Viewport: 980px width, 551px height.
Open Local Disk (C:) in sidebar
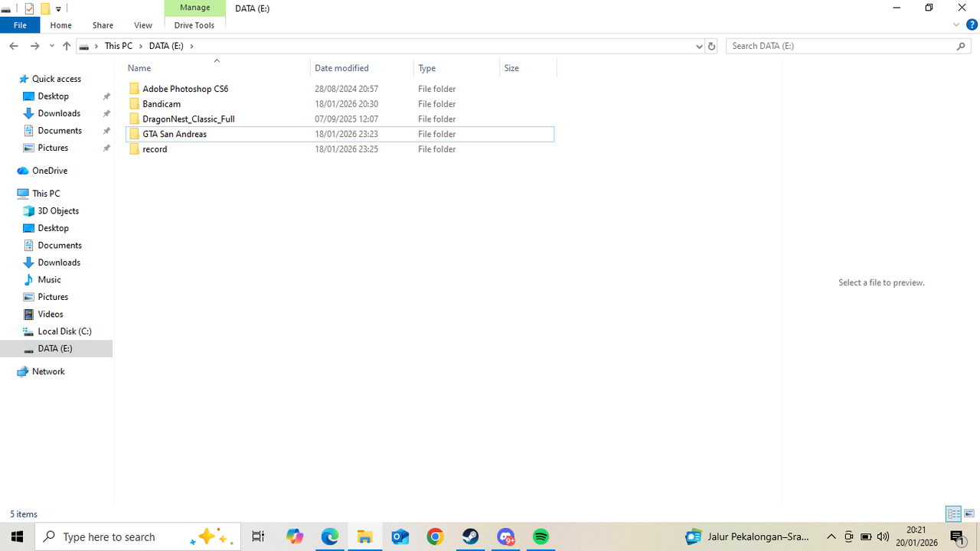(x=64, y=331)
